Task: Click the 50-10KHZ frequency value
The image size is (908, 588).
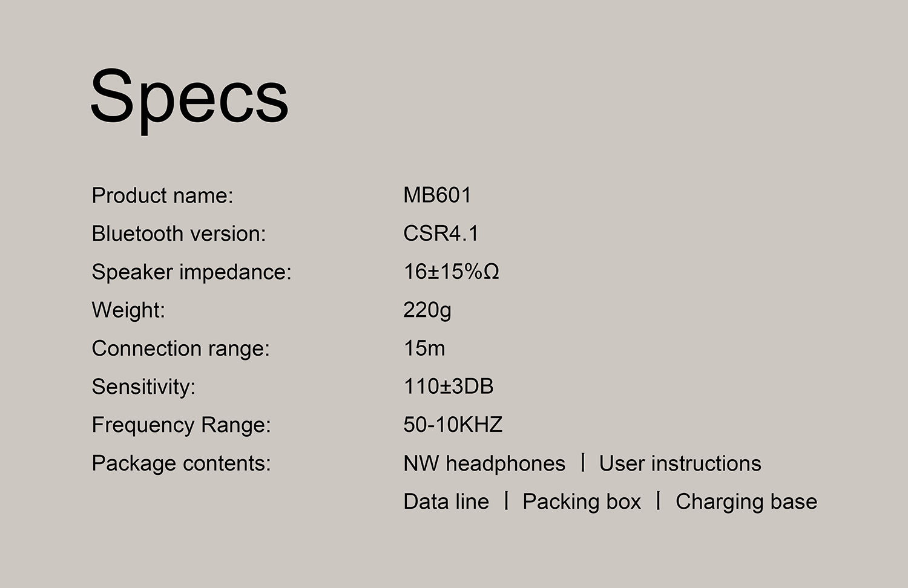Action: tap(453, 425)
